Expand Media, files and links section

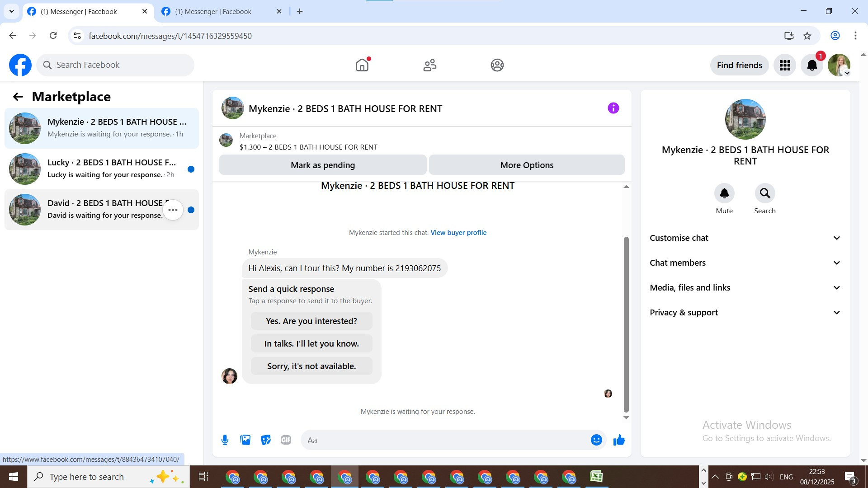coord(745,288)
